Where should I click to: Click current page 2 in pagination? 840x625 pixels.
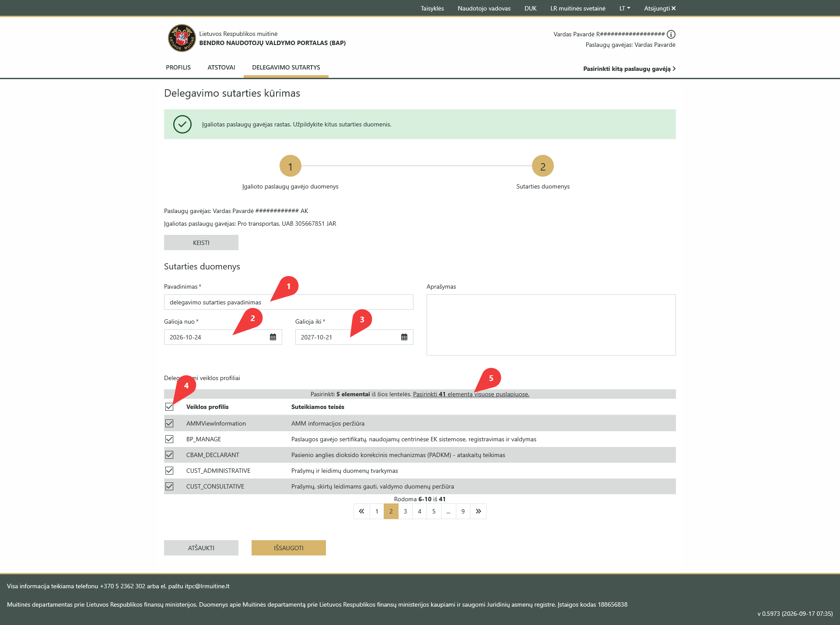coord(391,511)
